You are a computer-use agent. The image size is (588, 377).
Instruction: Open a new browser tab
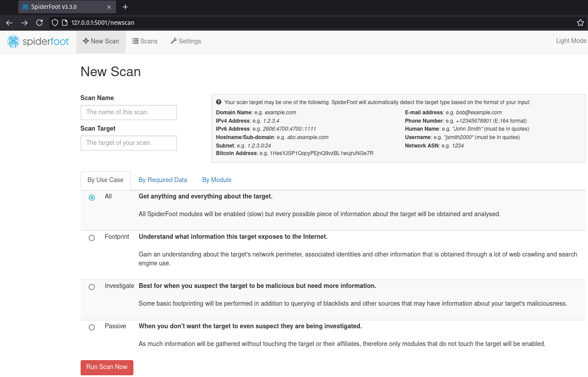[x=125, y=7]
